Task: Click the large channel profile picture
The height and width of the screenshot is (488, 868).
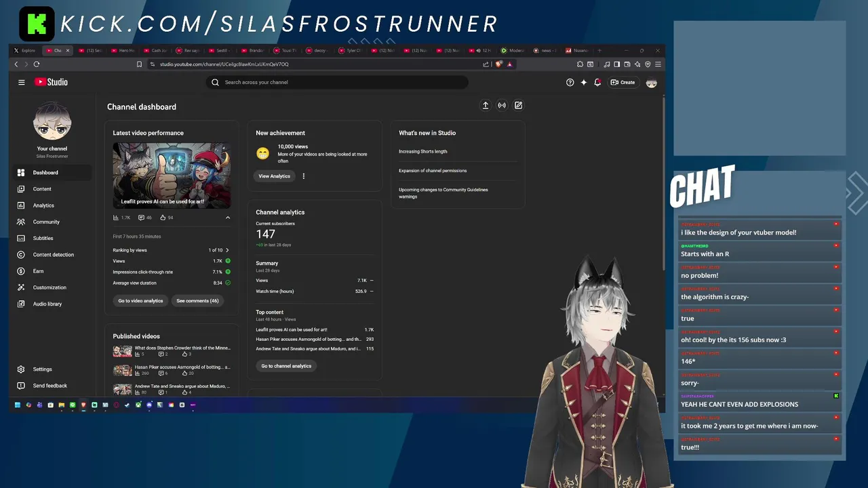Action: click(52, 122)
